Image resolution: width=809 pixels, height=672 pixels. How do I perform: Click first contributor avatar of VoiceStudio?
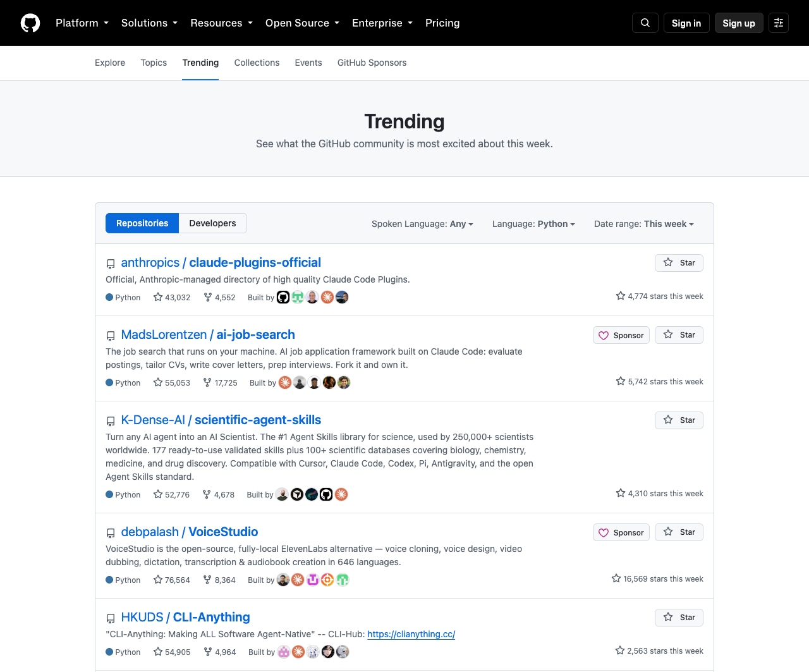click(x=283, y=580)
